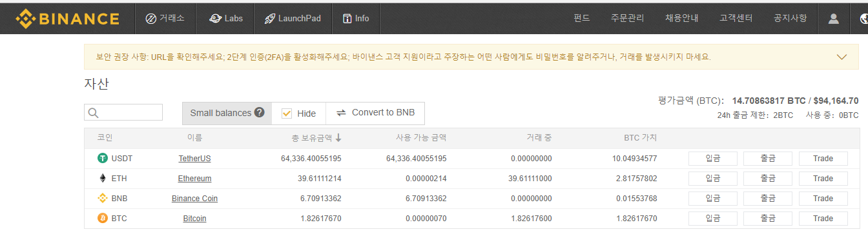Open the 공지사항 link
Viewport: 868px width, 236px height.
pyautogui.click(x=790, y=18)
